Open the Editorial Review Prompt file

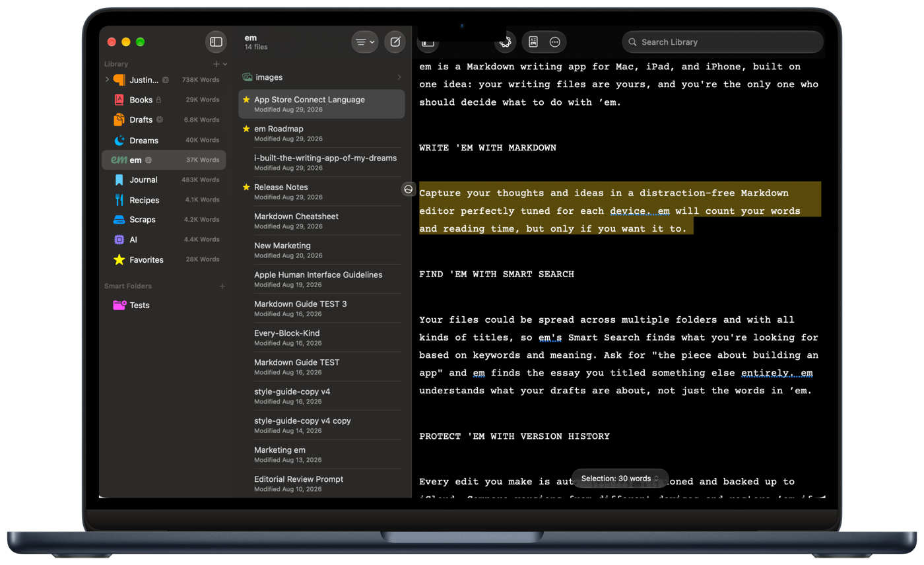[x=321, y=483]
